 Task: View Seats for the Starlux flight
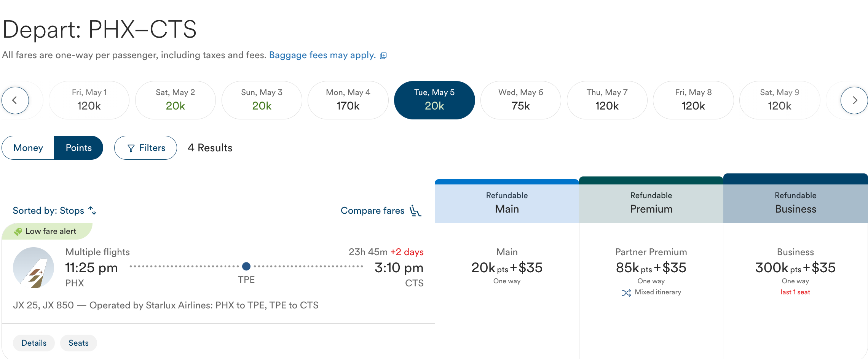(x=78, y=343)
